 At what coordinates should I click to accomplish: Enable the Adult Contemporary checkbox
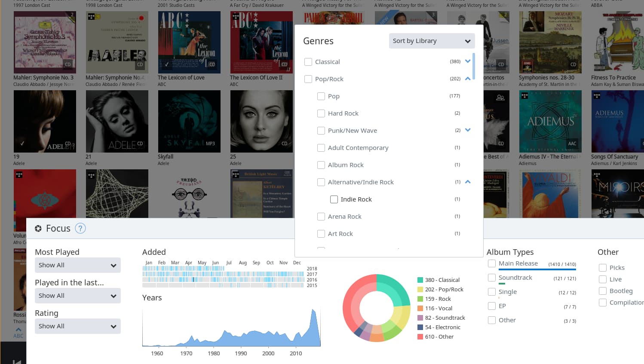(321, 148)
